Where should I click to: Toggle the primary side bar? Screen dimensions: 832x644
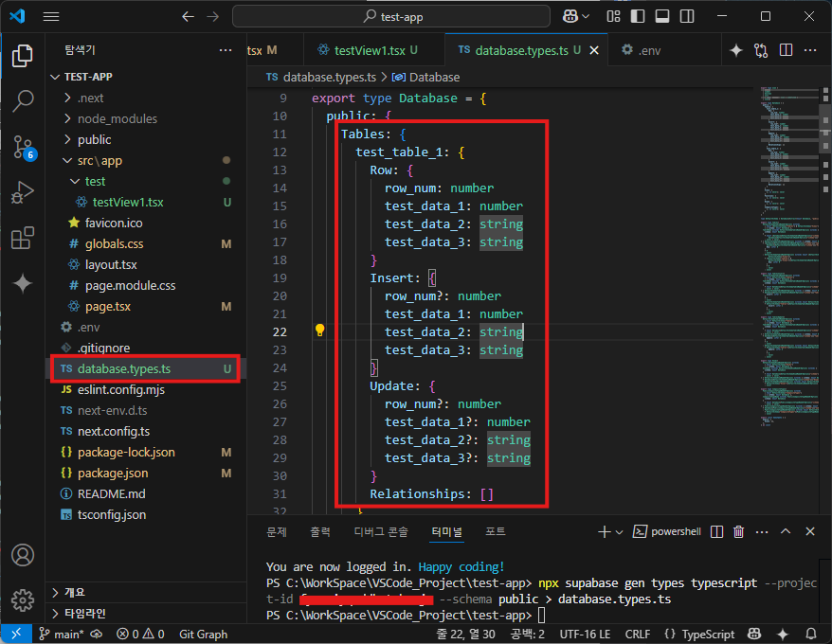click(638, 16)
